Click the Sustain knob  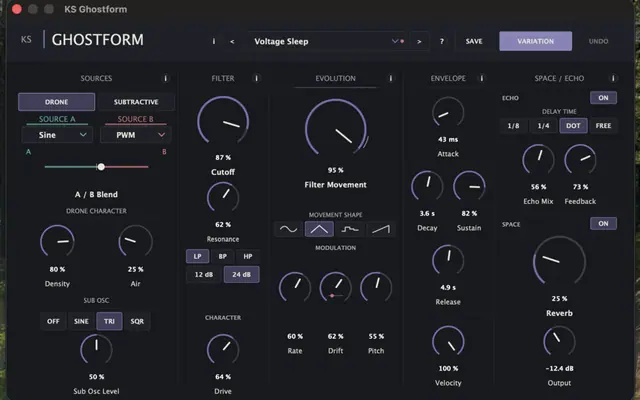(x=469, y=186)
